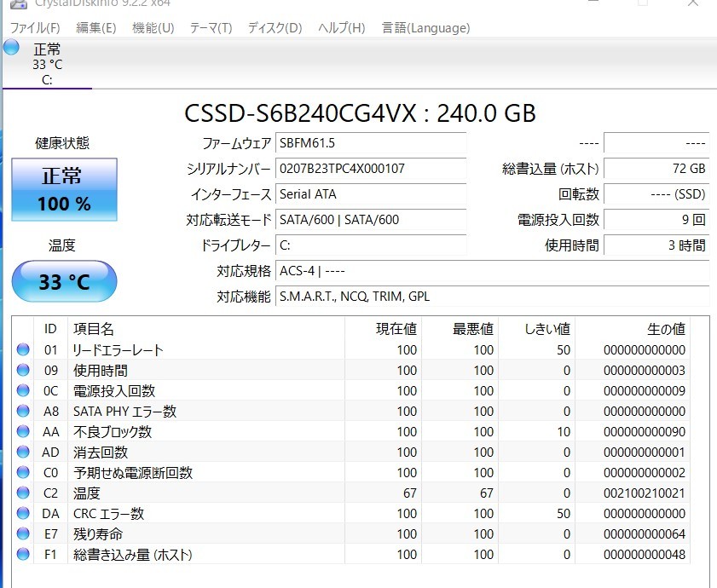
Task: Click the serial number field 0207B23TPC4X000107
Action: [371, 169]
